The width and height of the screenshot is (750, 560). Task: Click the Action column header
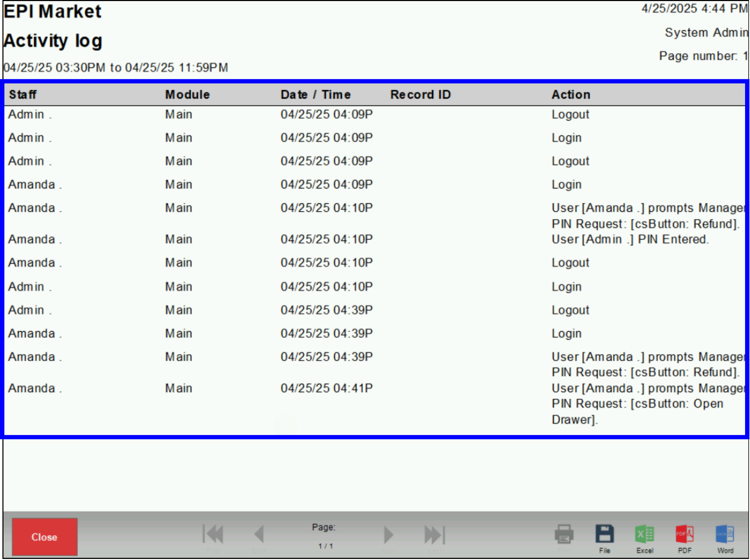point(571,95)
